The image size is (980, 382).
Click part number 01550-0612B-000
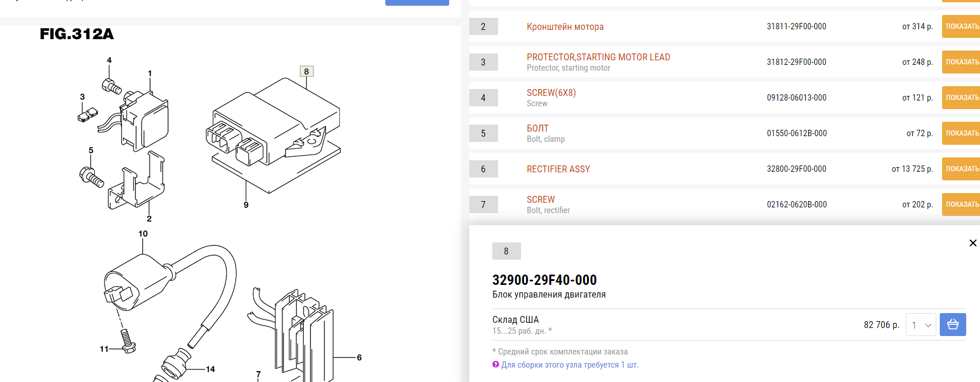pyautogui.click(x=797, y=133)
